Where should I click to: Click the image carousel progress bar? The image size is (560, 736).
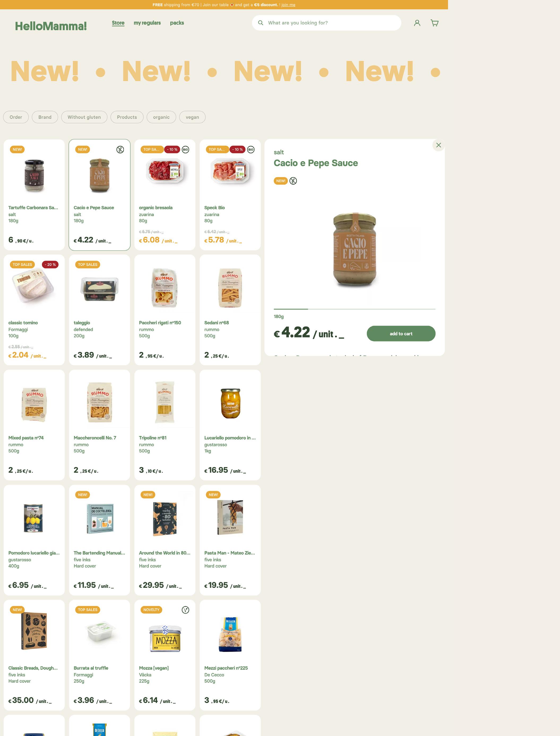pos(354,309)
